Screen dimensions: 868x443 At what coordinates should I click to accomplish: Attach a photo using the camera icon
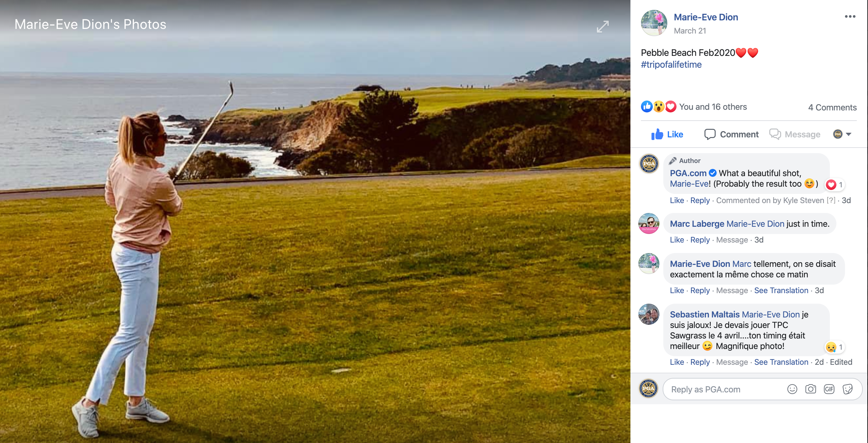pyautogui.click(x=810, y=389)
